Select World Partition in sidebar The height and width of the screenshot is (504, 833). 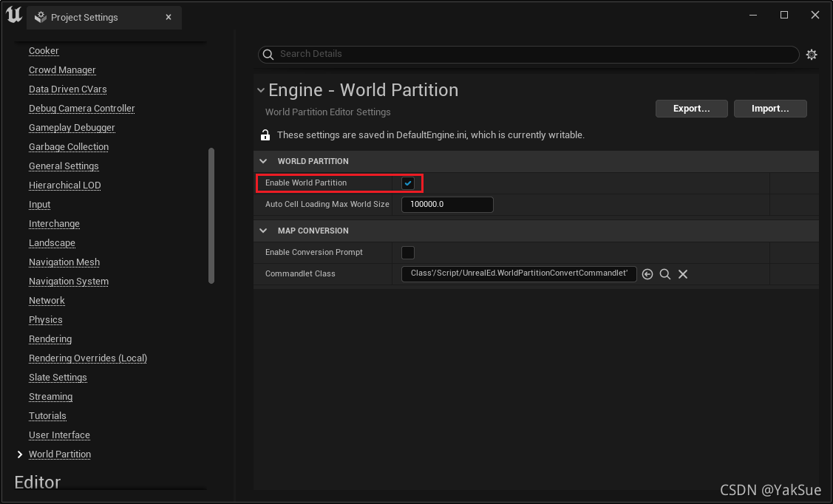[x=59, y=454]
